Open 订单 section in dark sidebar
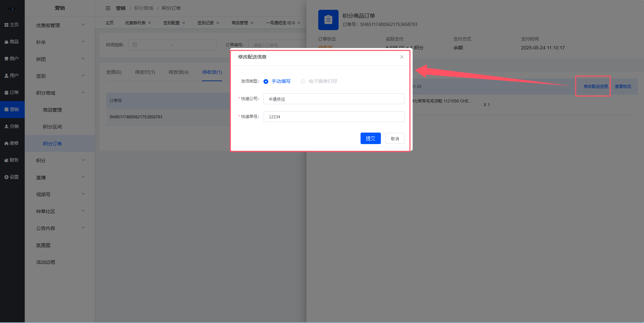Image resolution: width=644 pixels, height=323 pixels. tap(12, 92)
